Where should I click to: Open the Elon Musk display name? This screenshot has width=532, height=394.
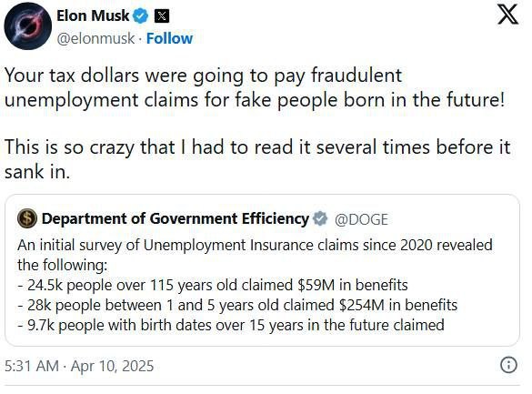(x=93, y=16)
